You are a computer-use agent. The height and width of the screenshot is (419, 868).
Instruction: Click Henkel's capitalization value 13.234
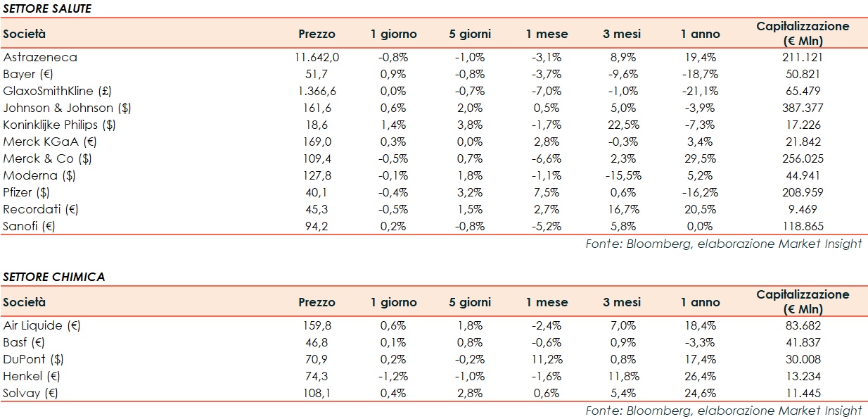click(802, 376)
